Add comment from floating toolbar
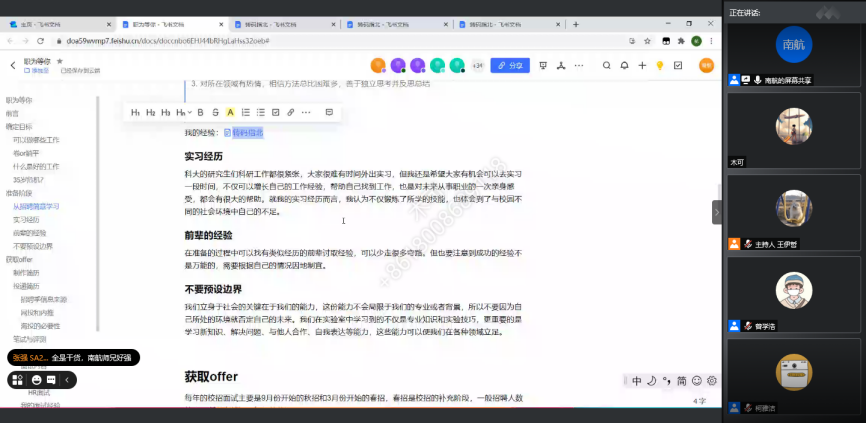This screenshot has width=866, height=423. pyautogui.click(x=328, y=112)
